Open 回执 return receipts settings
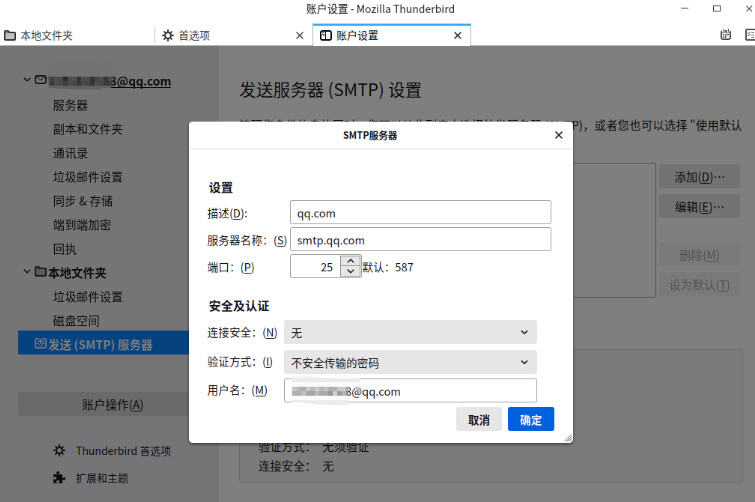 coord(65,249)
